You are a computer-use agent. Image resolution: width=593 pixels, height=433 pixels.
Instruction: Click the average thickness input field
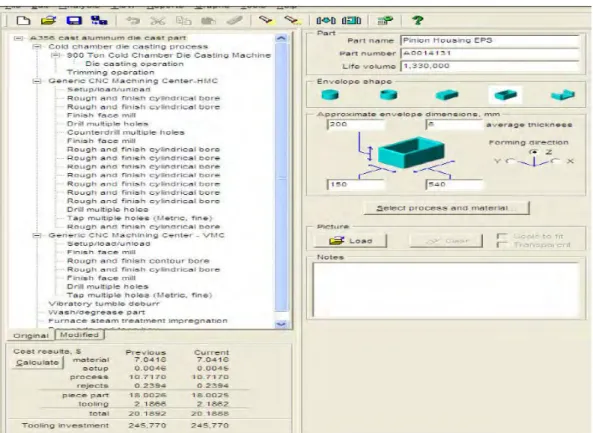(x=454, y=124)
